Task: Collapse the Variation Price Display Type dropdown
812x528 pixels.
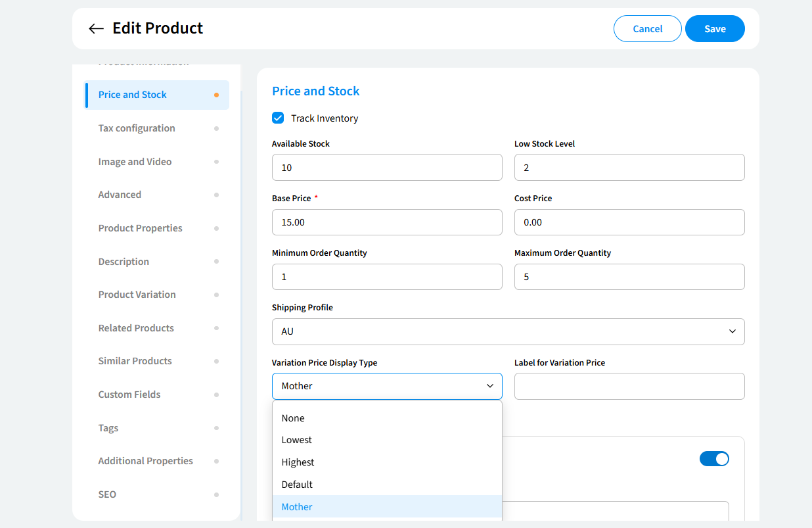Action: 387,386
